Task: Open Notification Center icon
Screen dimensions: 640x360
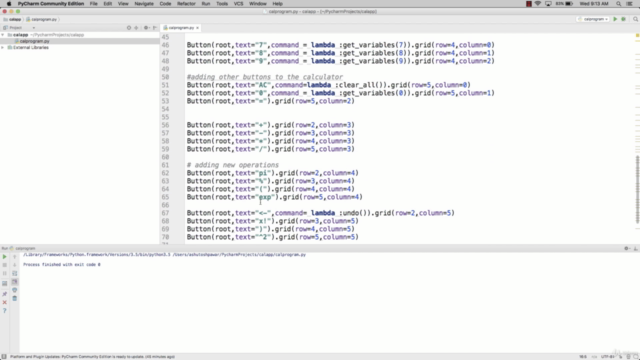Action: [x=630, y=4]
